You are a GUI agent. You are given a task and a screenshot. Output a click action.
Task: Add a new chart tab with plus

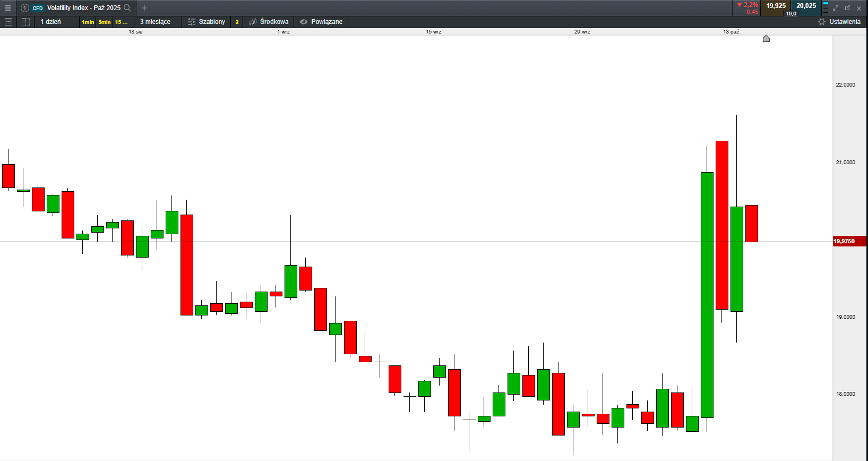point(144,8)
